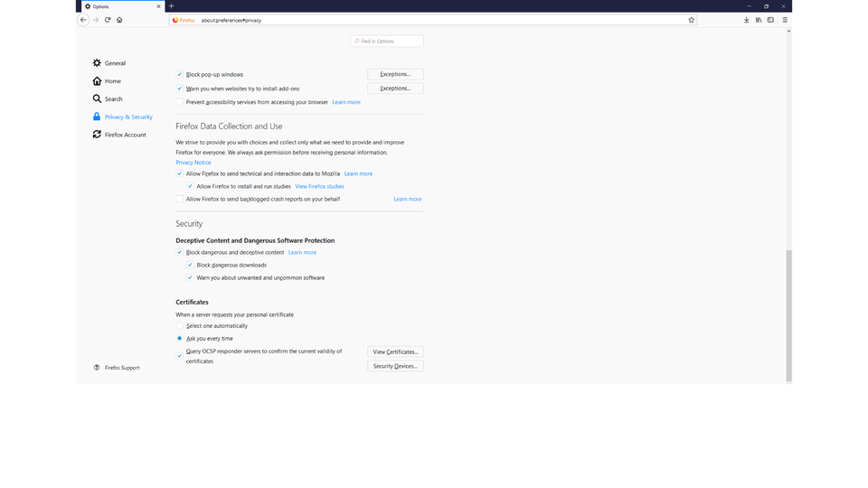868x488 pixels.
Task: Open the Library icon in toolbar
Action: (x=759, y=20)
